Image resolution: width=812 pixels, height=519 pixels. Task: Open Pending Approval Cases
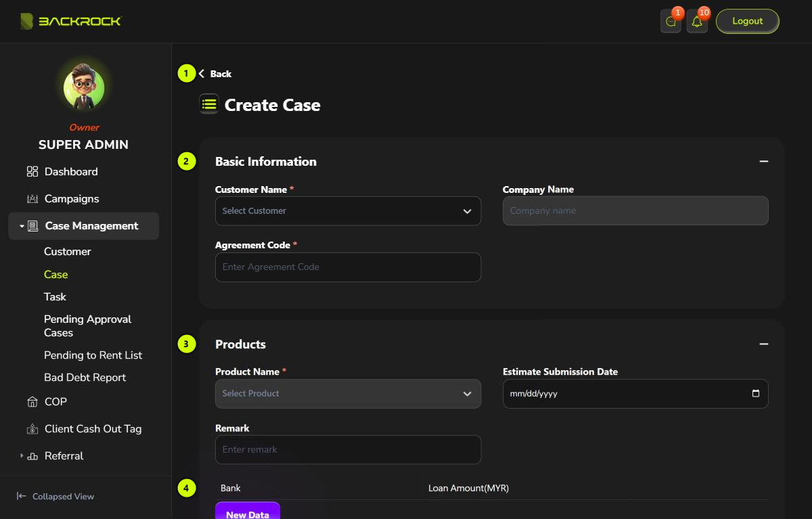click(x=87, y=326)
